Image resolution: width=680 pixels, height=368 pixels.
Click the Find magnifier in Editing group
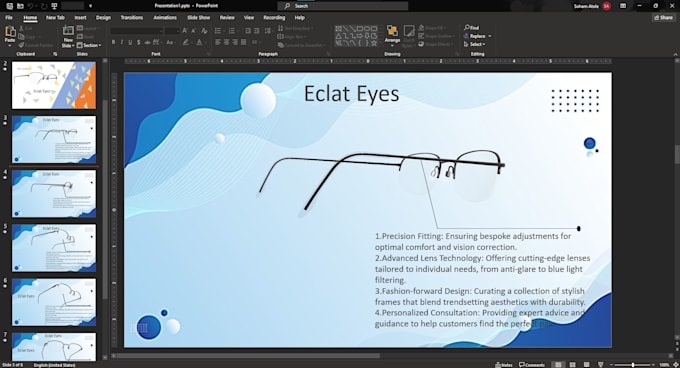click(x=467, y=28)
